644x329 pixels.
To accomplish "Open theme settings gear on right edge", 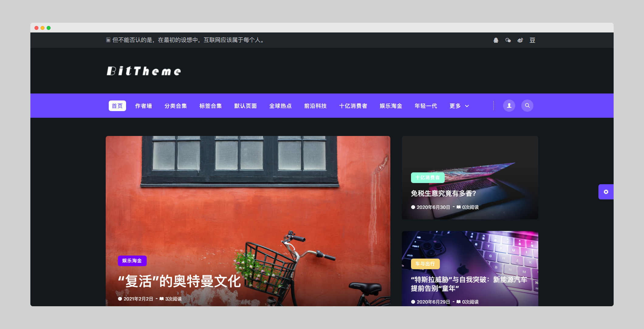I will tap(606, 192).
